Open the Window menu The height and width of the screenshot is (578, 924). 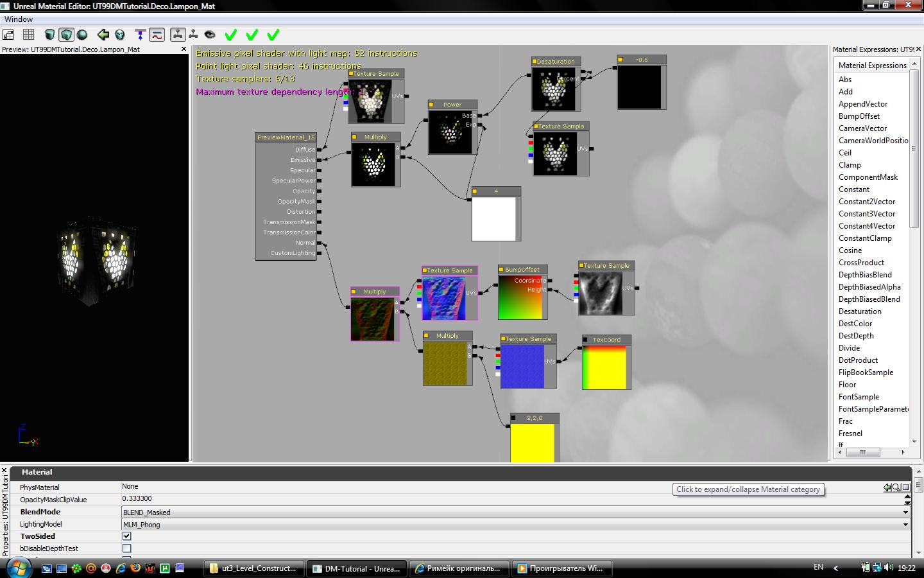(x=19, y=19)
